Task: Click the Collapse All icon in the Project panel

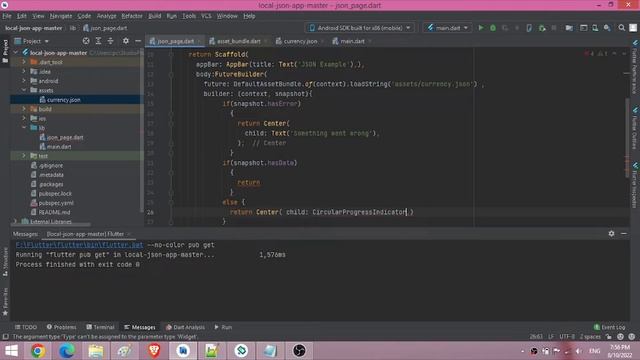Action: pos(111,41)
